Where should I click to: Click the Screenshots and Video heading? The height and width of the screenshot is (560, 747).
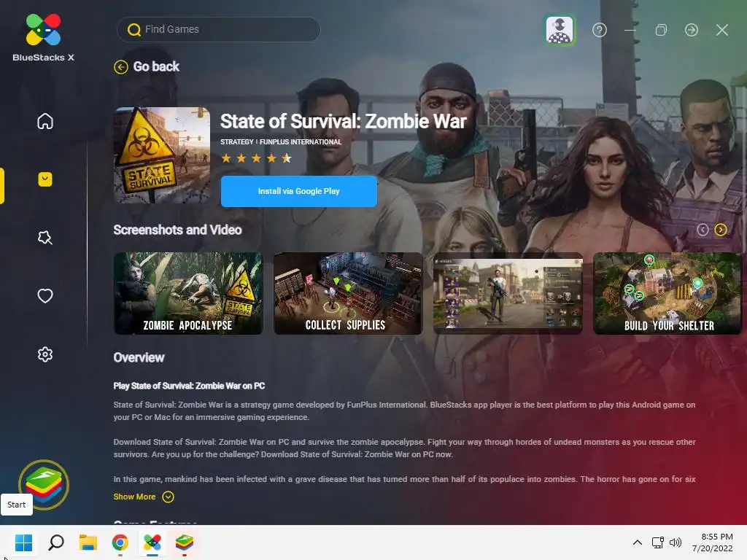(177, 230)
